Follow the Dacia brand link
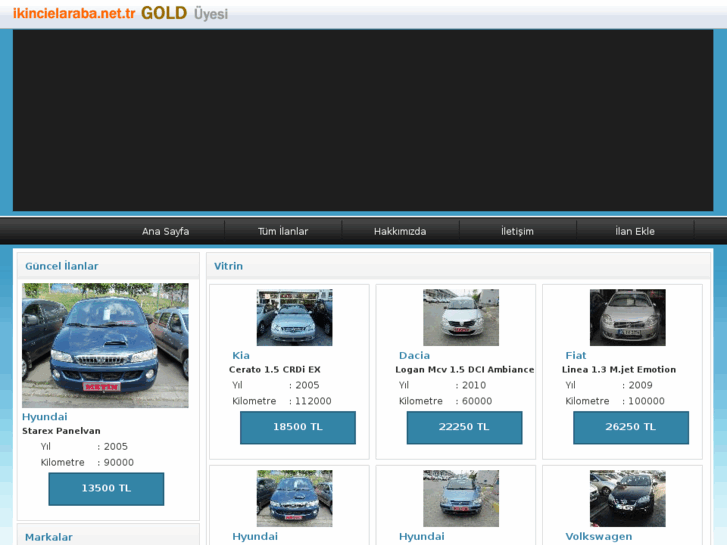 click(x=414, y=355)
